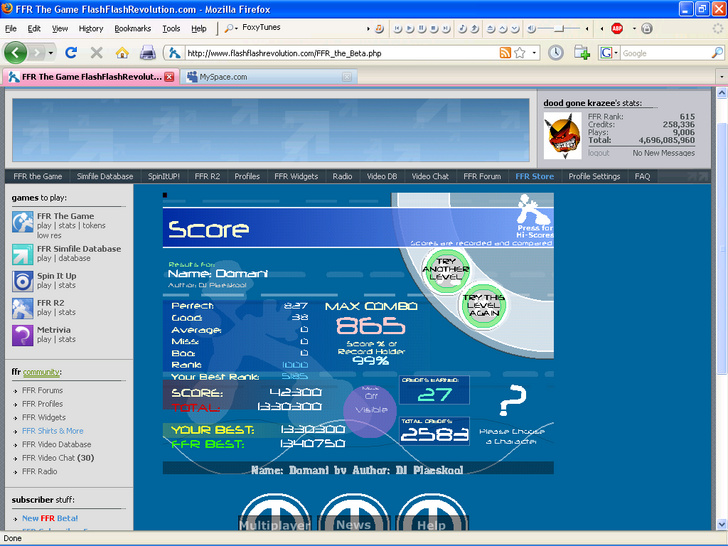Open the tab list dropdown at the tab bar end
This screenshot has width=728, height=546.
721,77
